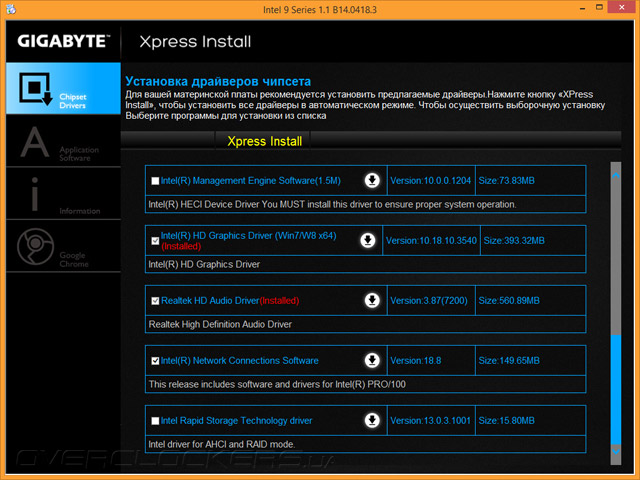Click the scrollbar up arrow
This screenshot has height=480, width=640.
click(x=616, y=175)
